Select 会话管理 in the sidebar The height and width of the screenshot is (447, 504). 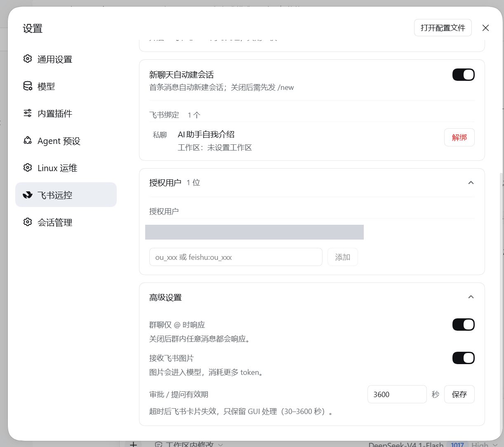tap(66, 222)
